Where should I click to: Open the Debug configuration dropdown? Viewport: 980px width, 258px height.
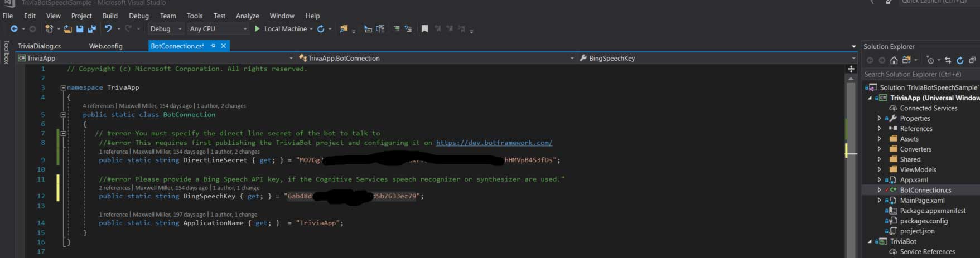pyautogui.click(x=166, y=29)
